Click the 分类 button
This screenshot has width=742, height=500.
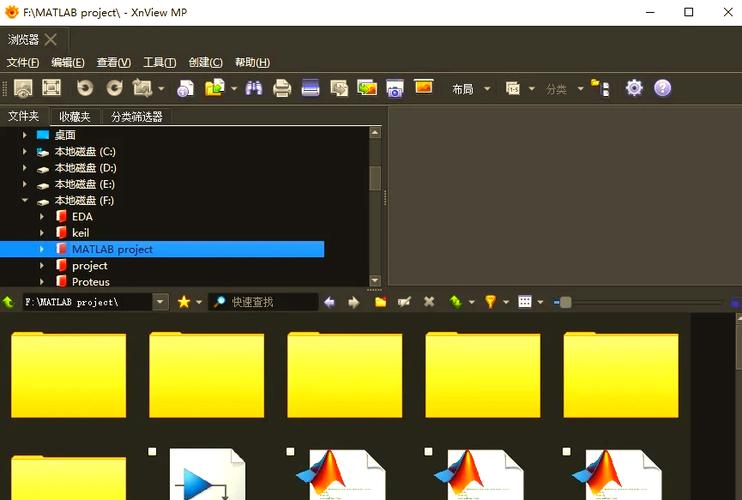[x=556, y=89]
